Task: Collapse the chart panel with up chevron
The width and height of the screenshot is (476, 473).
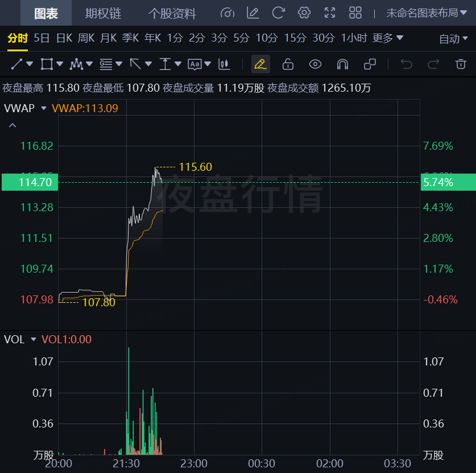Action: point(13,125)
